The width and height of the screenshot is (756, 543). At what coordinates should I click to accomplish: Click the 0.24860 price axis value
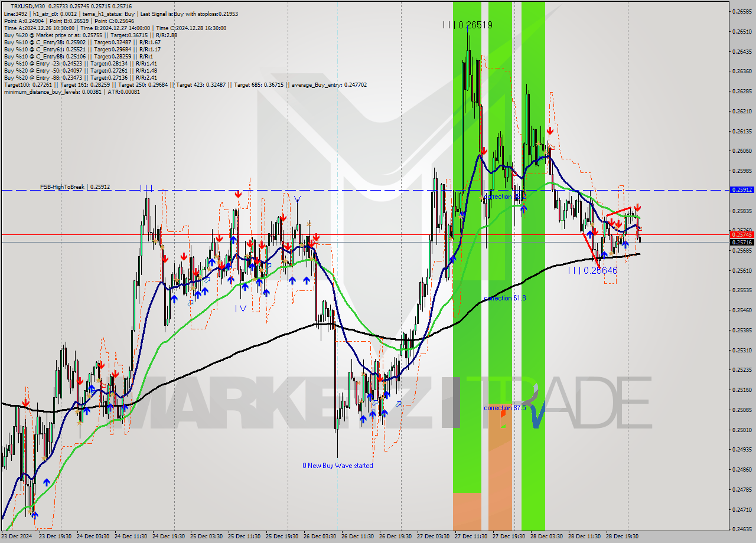(x=742, y=469)
